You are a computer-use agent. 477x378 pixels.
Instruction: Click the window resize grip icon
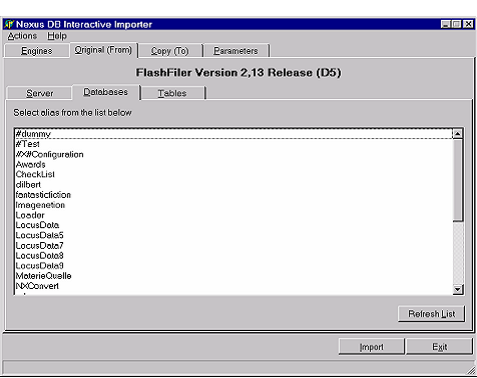click(x=471, y=370)
